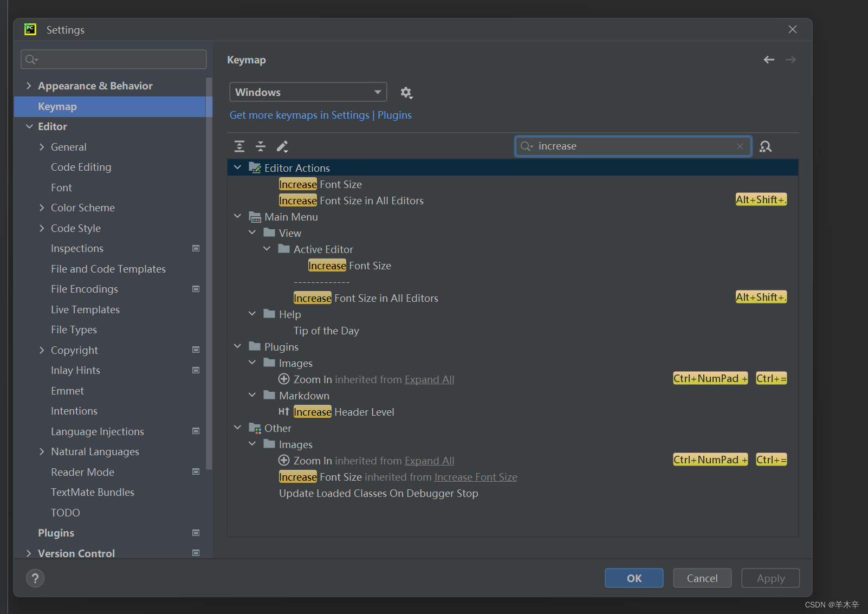Image resolution: width=868 pixels, height=614 pixels.
Task: Select Increase Font Size under Active Editor
Action: tap(349, 266)
